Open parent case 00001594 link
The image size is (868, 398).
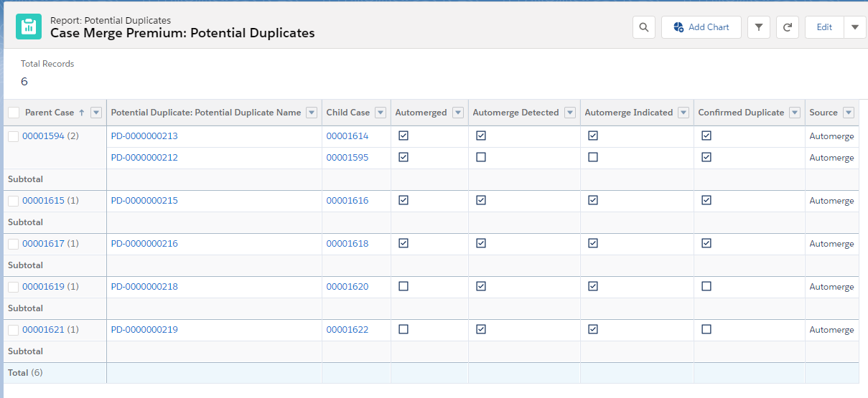[43, 136]
